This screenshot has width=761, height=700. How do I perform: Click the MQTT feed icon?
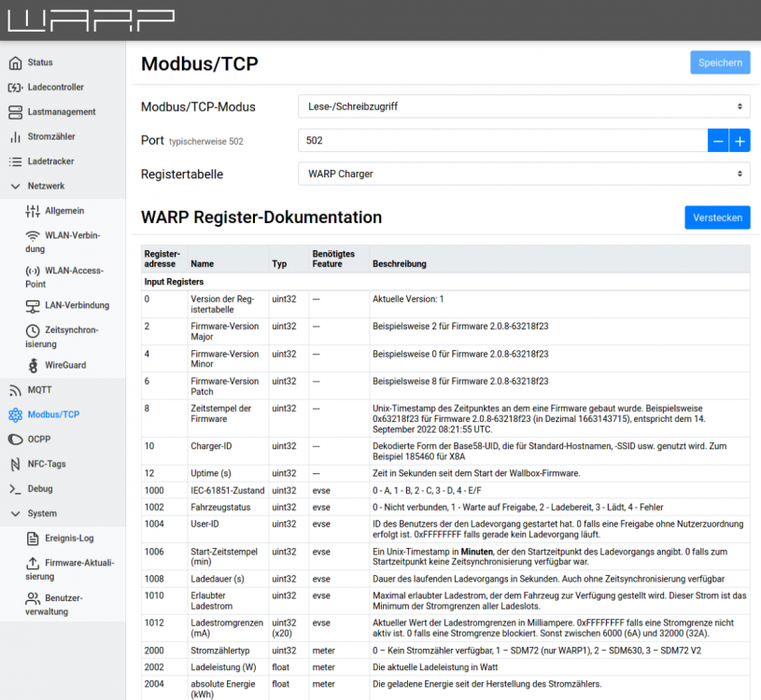pyautogui.click(x=15, y=390)
